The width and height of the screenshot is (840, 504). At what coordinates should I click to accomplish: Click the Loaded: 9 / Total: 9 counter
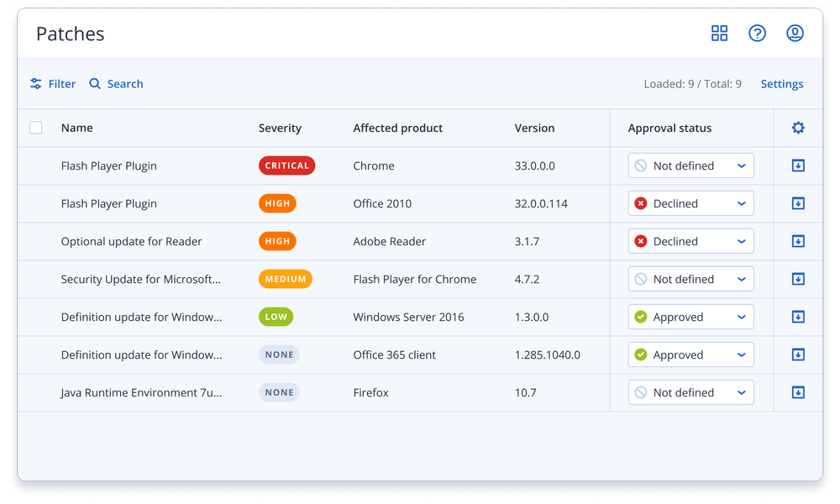[x=693, y=84]
